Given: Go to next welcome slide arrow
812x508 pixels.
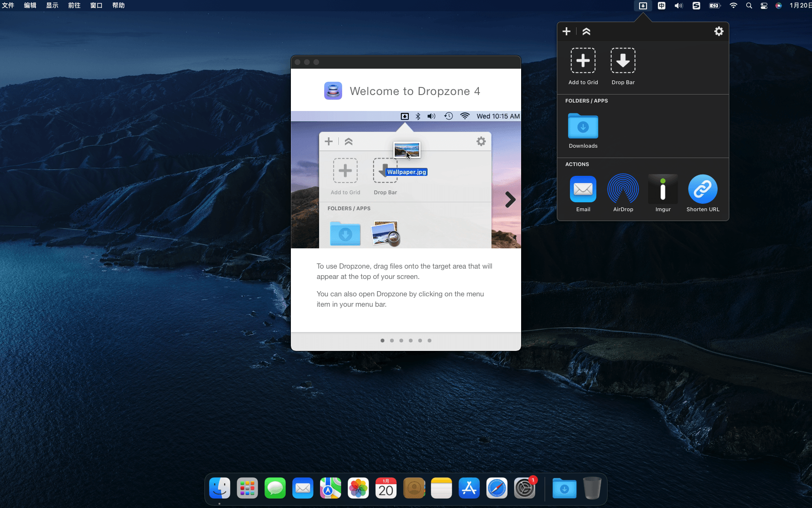Looking at the screenshot, I should [510, 199].
